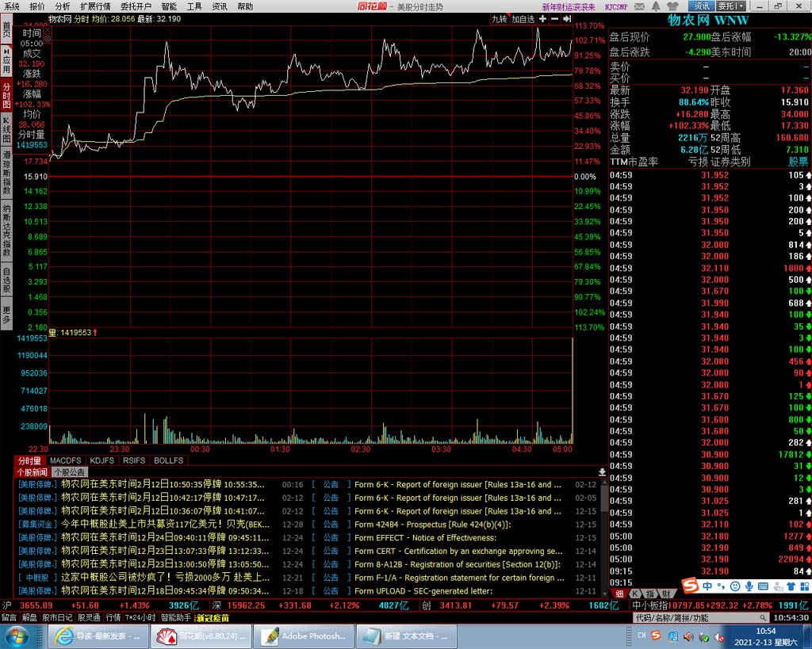Open the smiley emoji icon on Sogou bar

pos(735,586)
